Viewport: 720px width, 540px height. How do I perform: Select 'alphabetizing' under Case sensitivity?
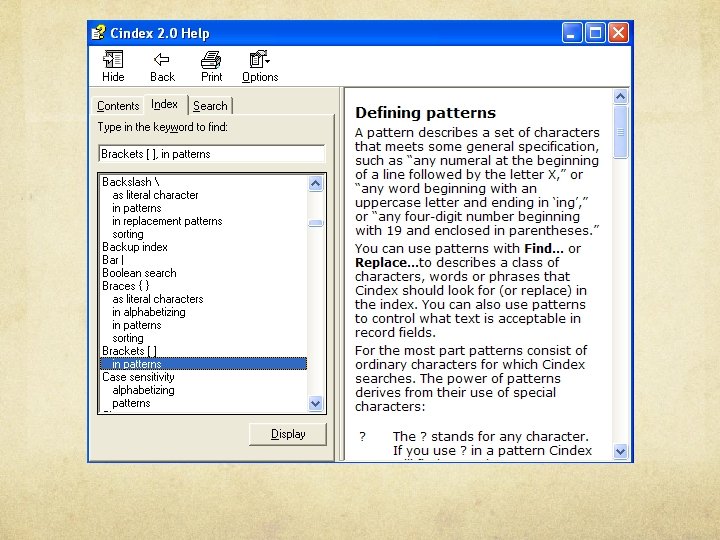point(143,390)
